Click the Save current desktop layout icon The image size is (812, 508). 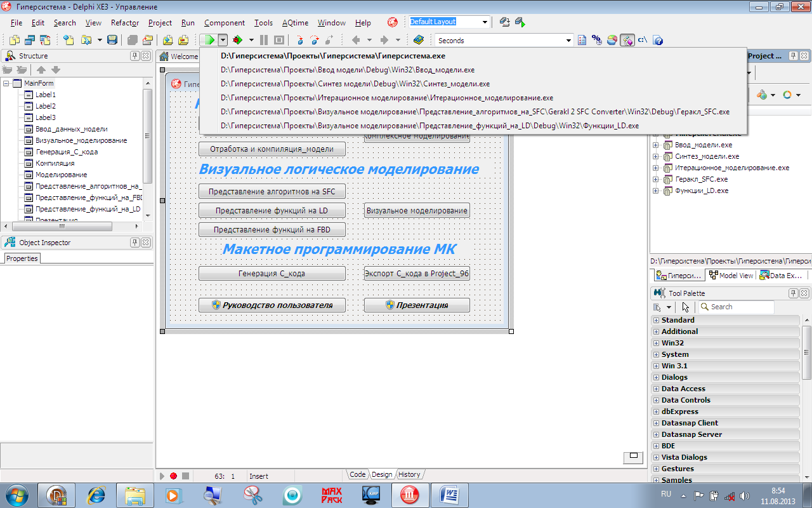point(505,22)
